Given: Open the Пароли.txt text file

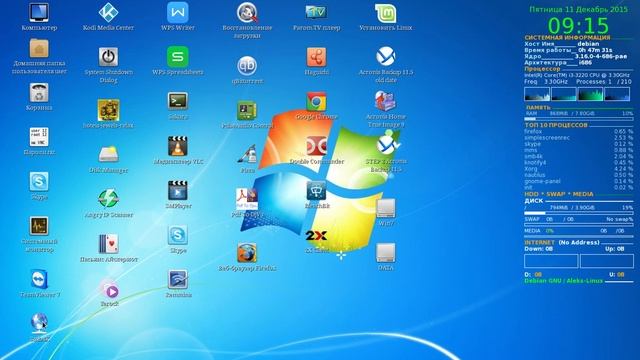Looking at the screenshot, I should (39, 137).
